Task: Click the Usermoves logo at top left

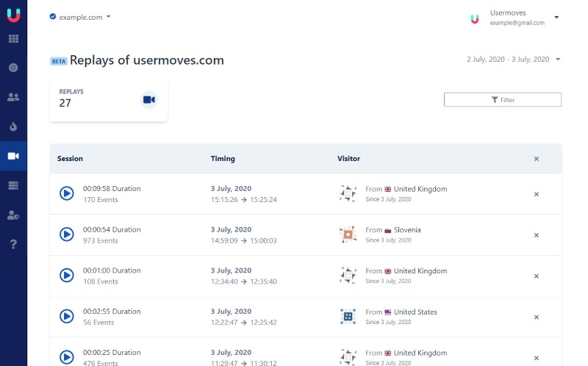Action: 13,15
